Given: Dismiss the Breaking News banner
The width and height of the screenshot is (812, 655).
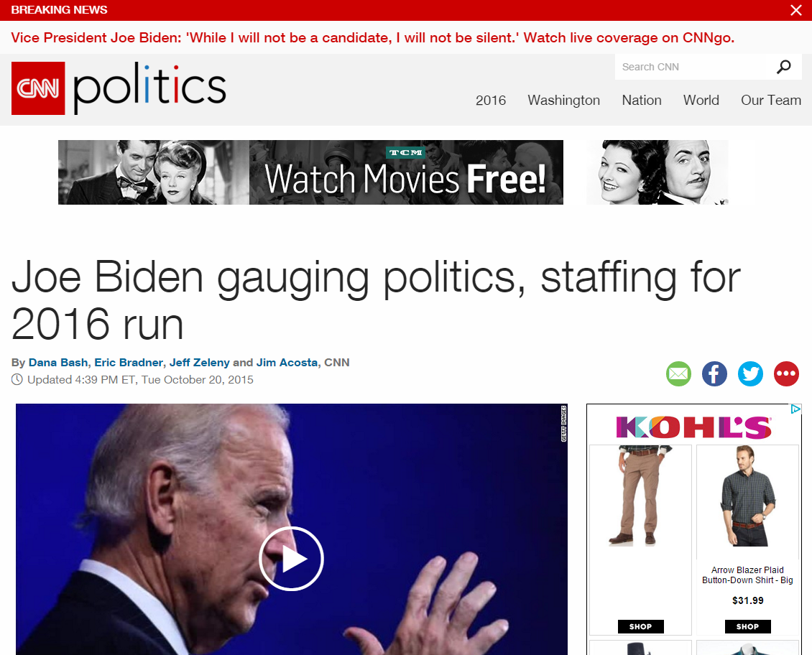Looking at the screenshot, I should click(x=796, y=10).
